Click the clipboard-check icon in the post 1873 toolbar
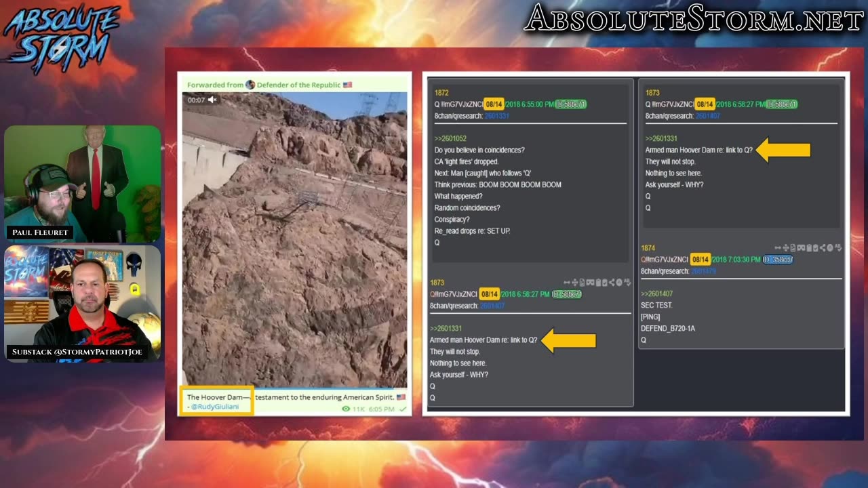Image resolution: width=868 pixels, height=488 pixels. (605, 283)
